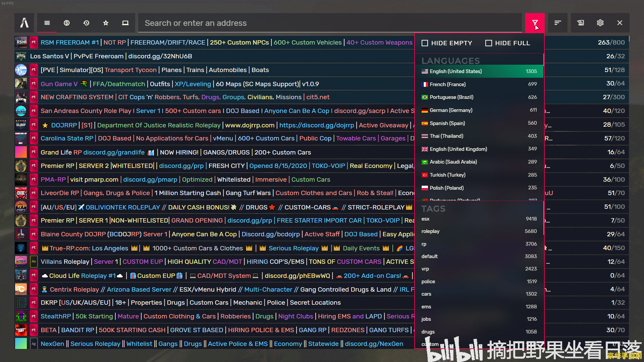This screenshot has height=362, width=644.
Task: Select Polish (Poland) language filter
Action: 479,188
